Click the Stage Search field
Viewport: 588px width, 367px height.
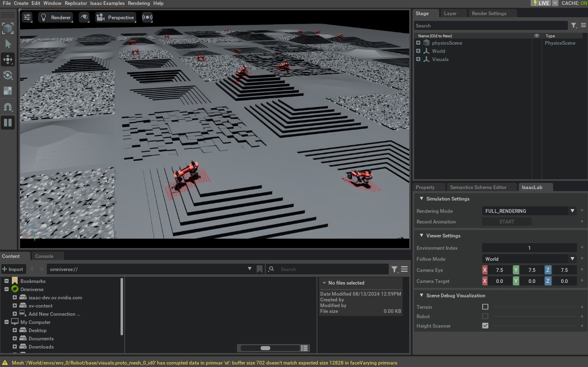(x=491, y=26)
